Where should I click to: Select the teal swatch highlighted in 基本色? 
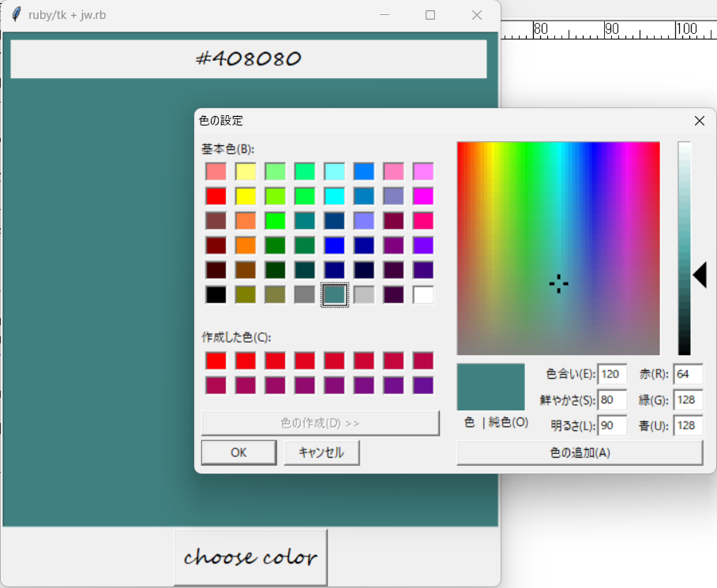334,294
